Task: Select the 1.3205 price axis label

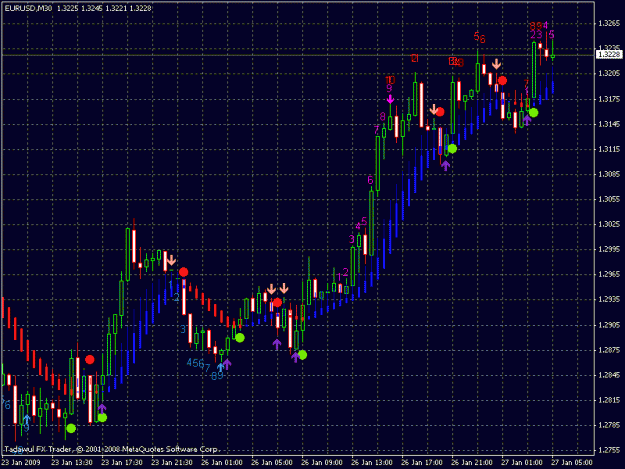Action: [609, 73]
